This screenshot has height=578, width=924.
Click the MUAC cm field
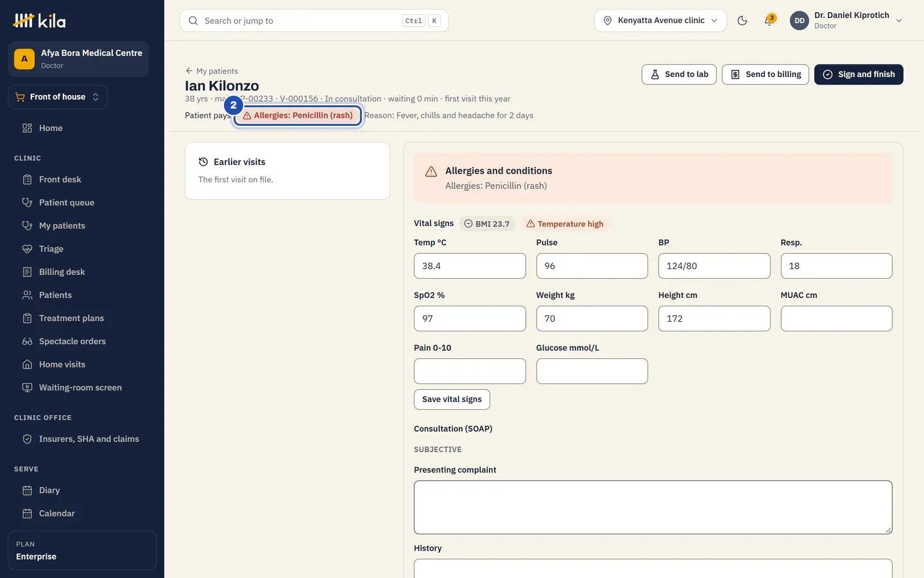pyautogui.click(x=837, y=319)
